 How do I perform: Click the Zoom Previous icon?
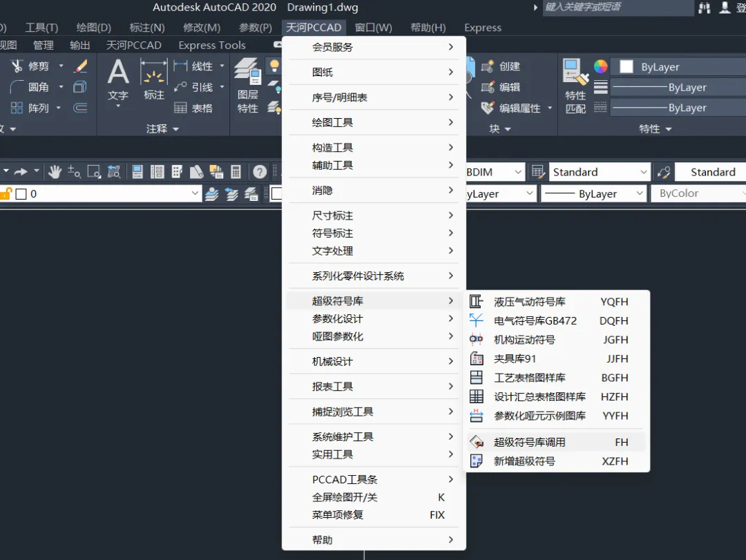[x=114, y=172]
